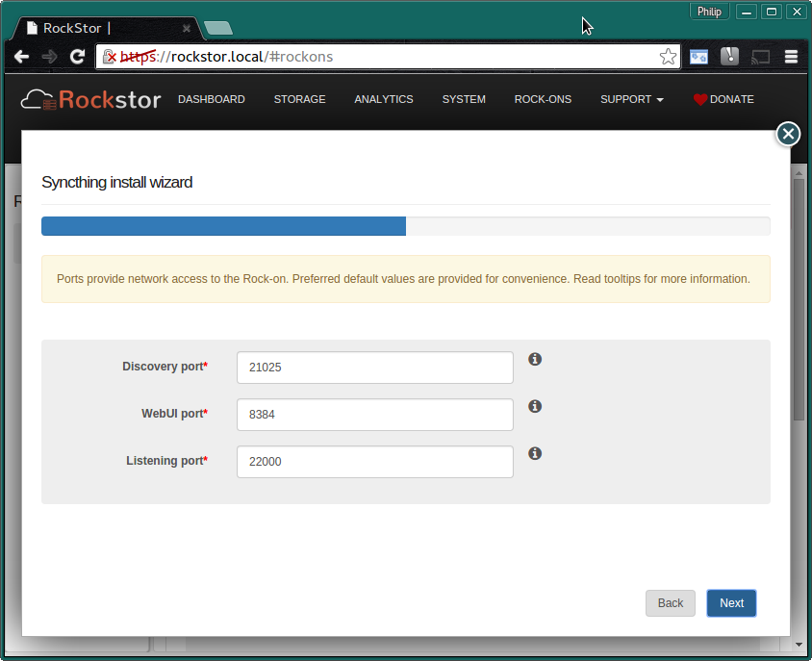Click the Philip profile button
The image size is (812, 661).
[x=709, y=12]
